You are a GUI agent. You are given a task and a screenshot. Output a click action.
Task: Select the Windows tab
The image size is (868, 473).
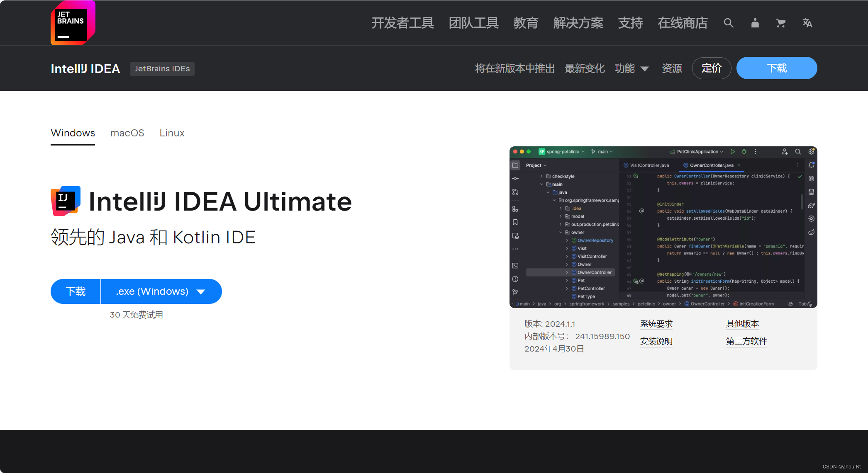pyautogui.click(x=73, y=133)
